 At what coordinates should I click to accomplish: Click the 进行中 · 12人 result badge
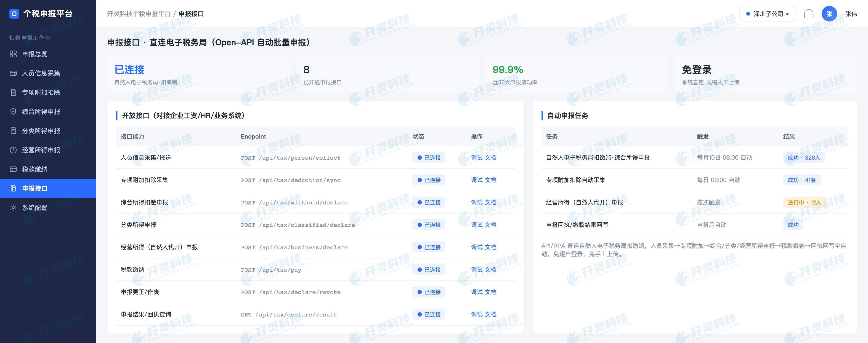point(804,202)
